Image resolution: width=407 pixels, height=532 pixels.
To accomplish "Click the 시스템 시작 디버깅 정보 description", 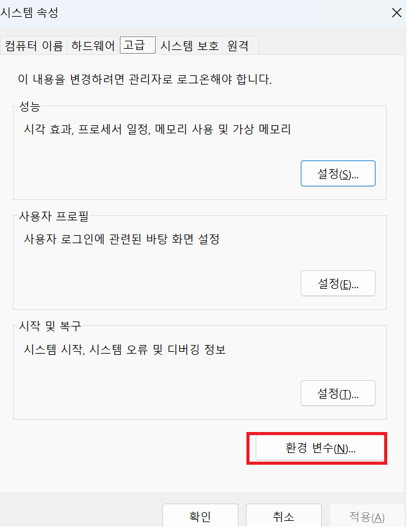I will click(x=125, y=349).
